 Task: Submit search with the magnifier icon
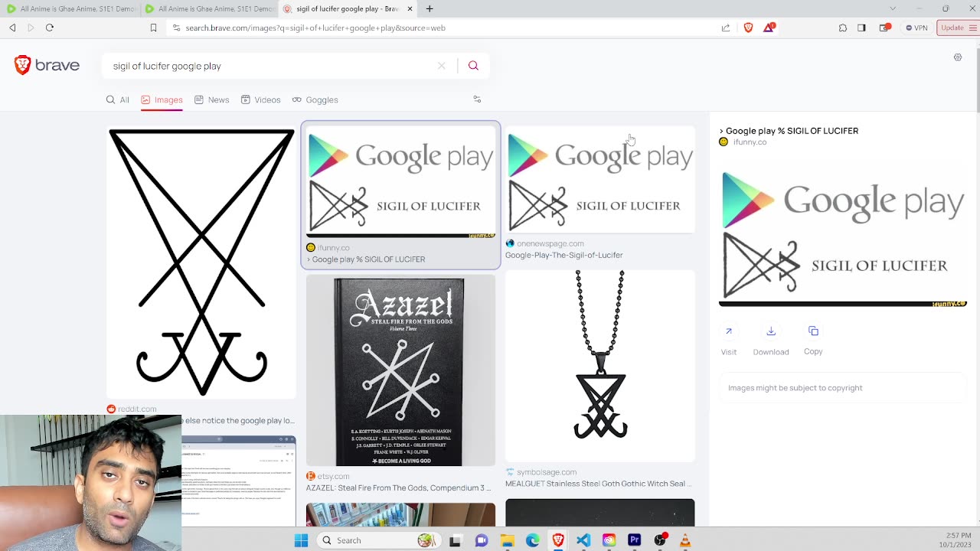point(473,66)
